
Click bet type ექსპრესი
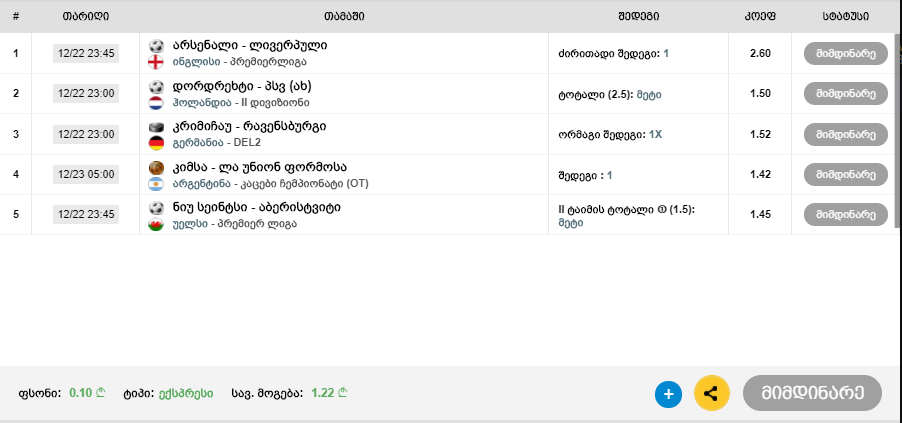tap(186, 393)
